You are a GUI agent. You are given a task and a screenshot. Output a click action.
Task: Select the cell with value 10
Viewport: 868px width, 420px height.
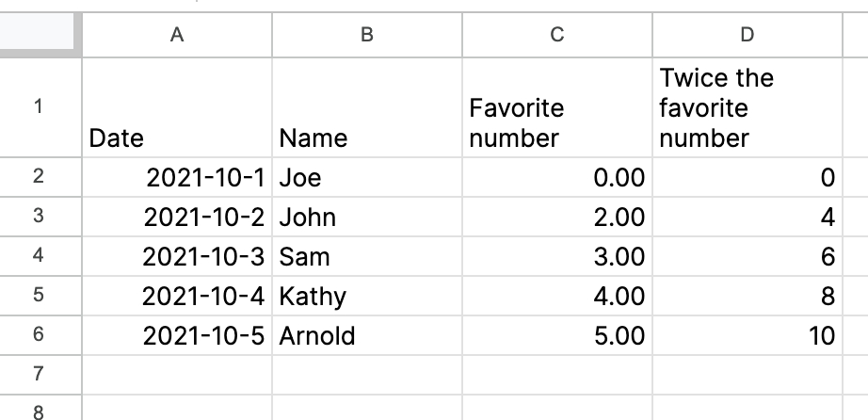(x=747, y=335)
